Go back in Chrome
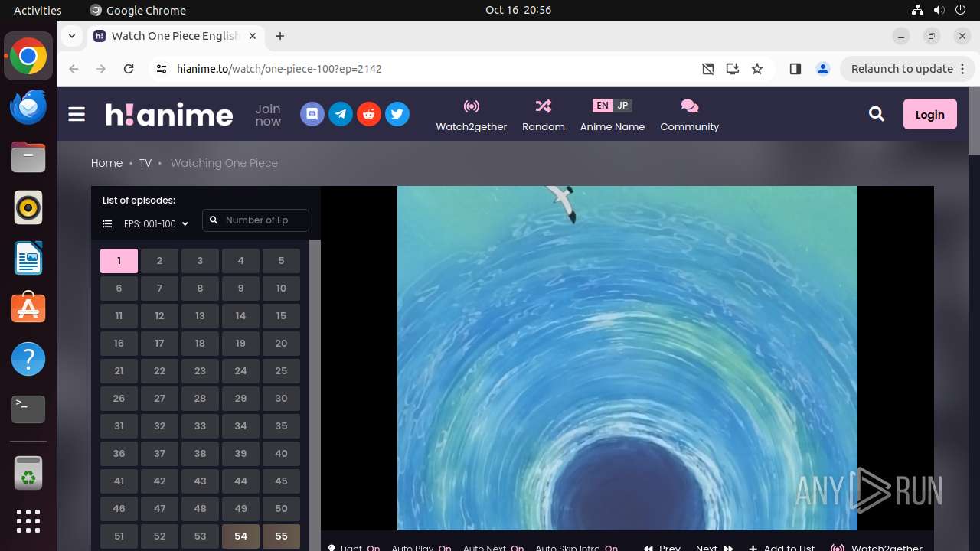Screen dimensions: 980x551 (x=73, y=69)
